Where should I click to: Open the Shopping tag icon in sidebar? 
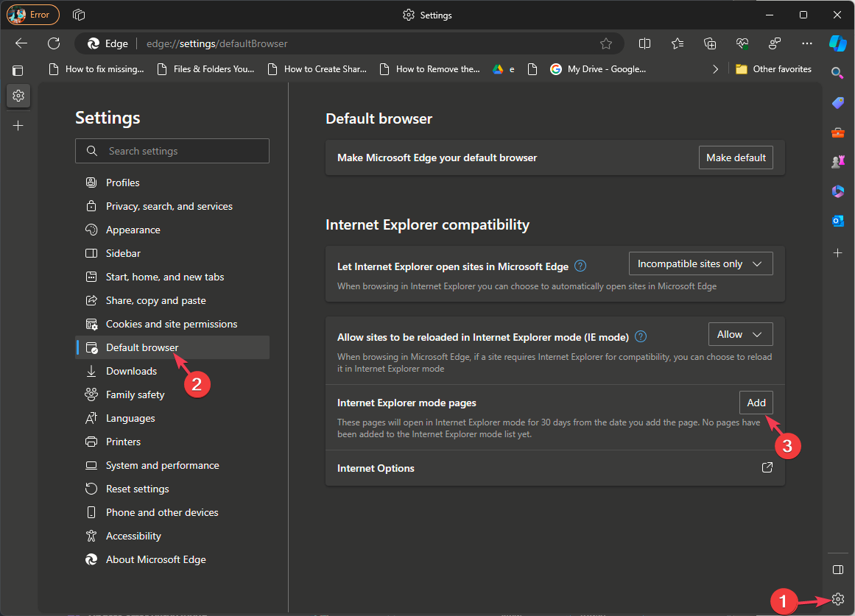[x=837, y=103]
